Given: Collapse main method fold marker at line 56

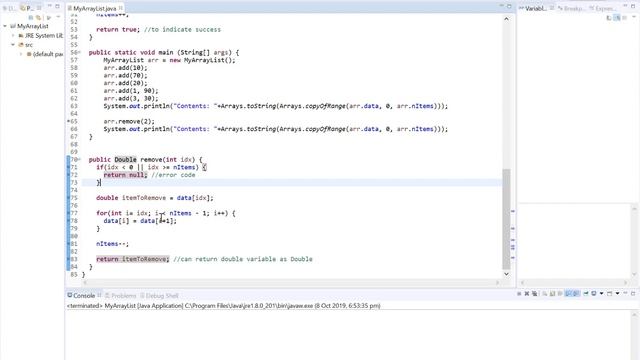Looking at the screenshot, I should pyautogui.click(x=79, y=52).
